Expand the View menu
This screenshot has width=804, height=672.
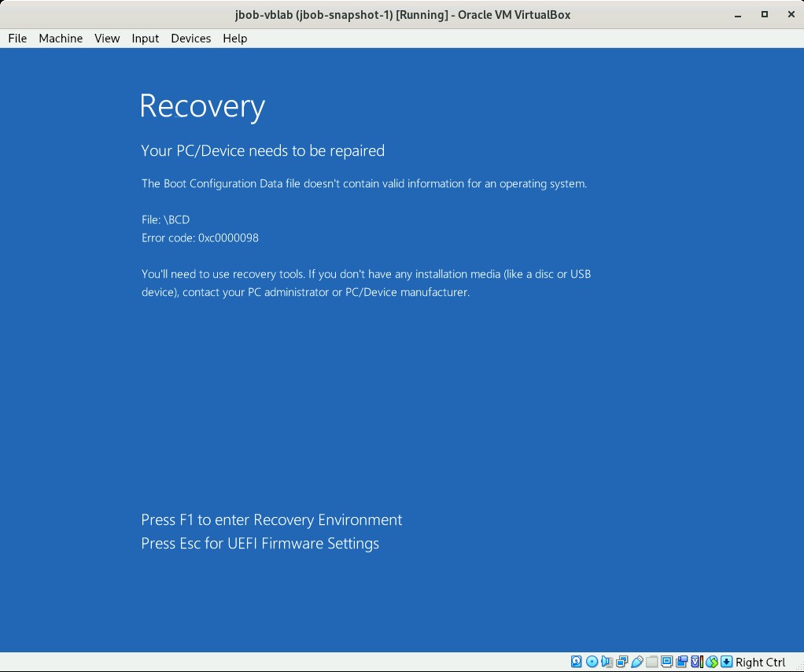pyautogui.click(x=107, y=38)
